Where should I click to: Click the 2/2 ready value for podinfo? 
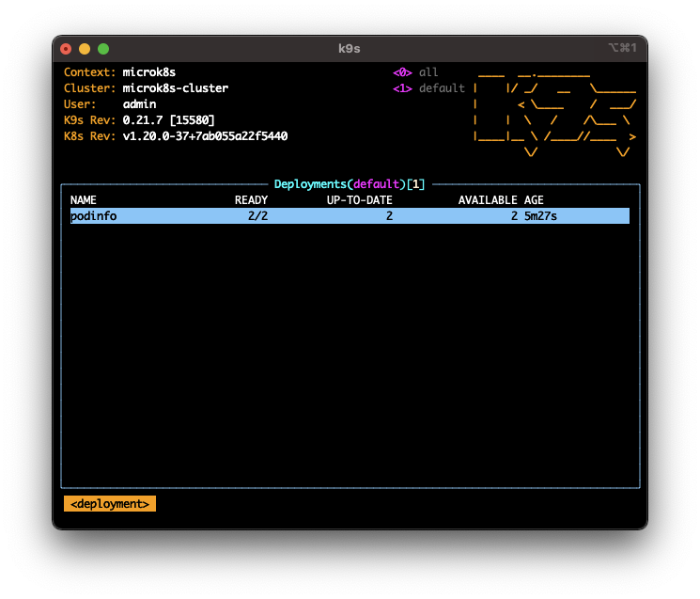tap(257, 216)
